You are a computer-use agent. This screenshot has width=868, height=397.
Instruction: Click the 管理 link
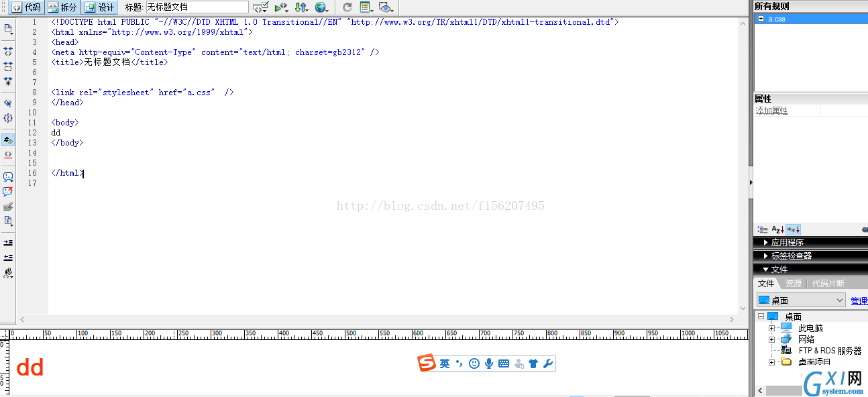[859, 301]
